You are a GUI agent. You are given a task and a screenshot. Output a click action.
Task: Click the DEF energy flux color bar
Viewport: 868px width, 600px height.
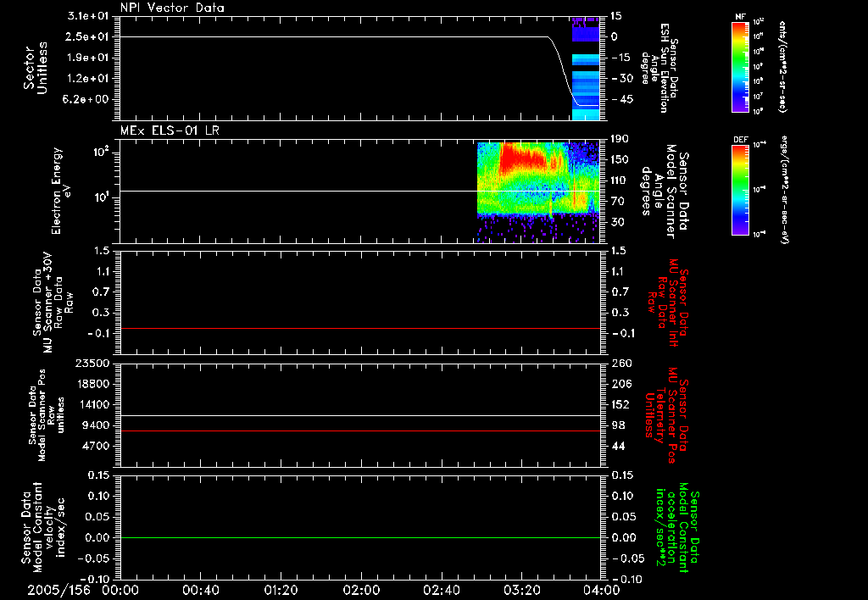[741, 189]
